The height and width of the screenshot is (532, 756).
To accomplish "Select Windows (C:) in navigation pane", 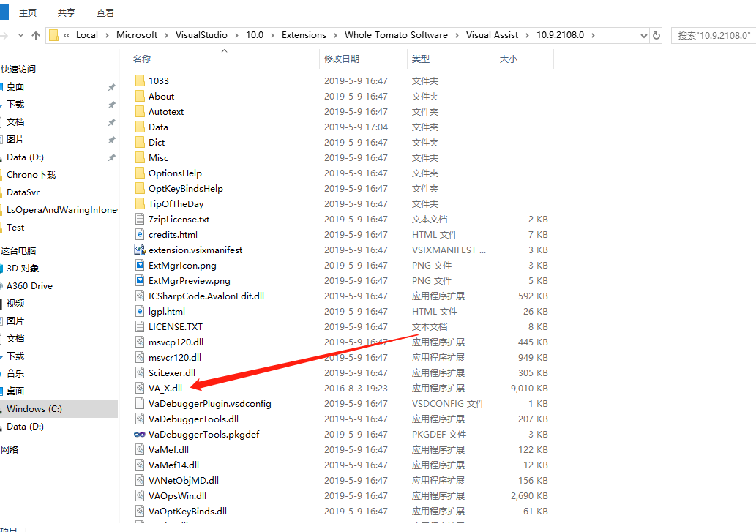I will [x=36, y=409].
